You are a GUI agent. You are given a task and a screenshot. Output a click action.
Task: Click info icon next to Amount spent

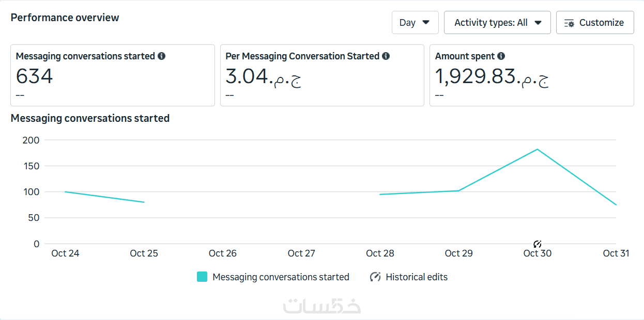pos(501,56)
